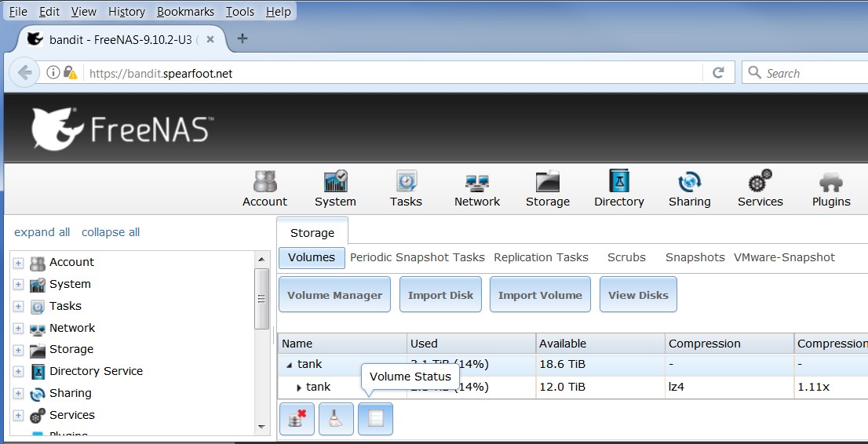Open the Services toolbar icon

[x=760, y=189]
